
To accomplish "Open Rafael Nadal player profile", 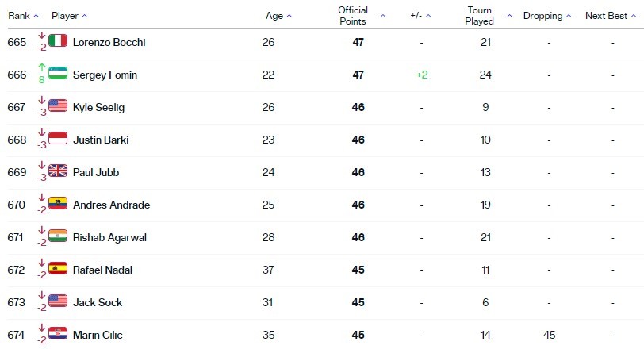I will tap(102, 270).
